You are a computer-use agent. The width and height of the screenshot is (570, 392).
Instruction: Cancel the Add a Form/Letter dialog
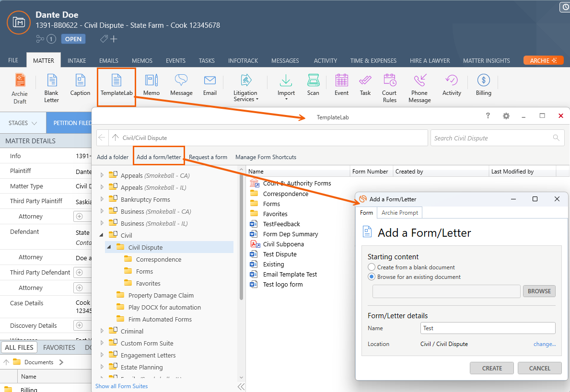(539, 368)
